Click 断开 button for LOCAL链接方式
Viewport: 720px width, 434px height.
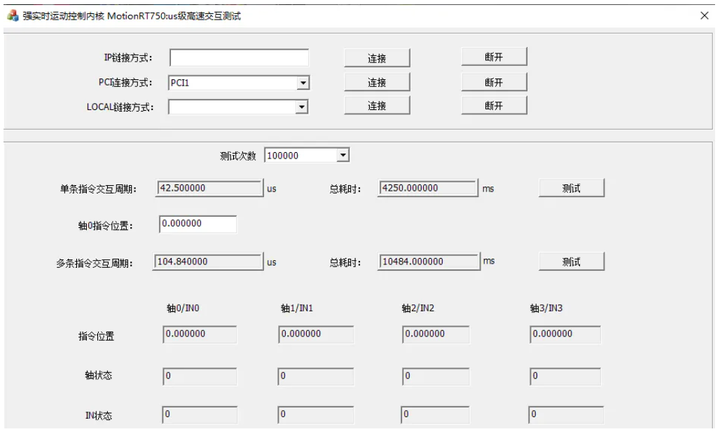(494, 106)
